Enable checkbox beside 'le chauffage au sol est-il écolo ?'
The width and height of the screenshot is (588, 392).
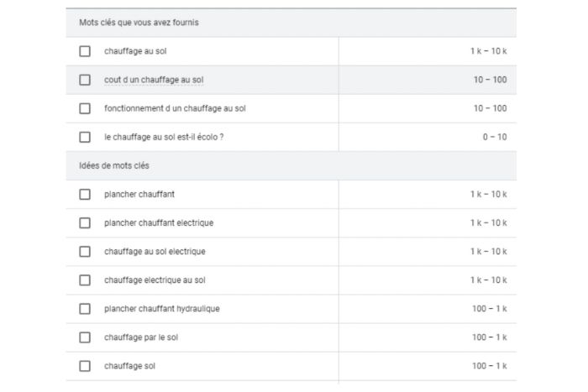(85, 137)
